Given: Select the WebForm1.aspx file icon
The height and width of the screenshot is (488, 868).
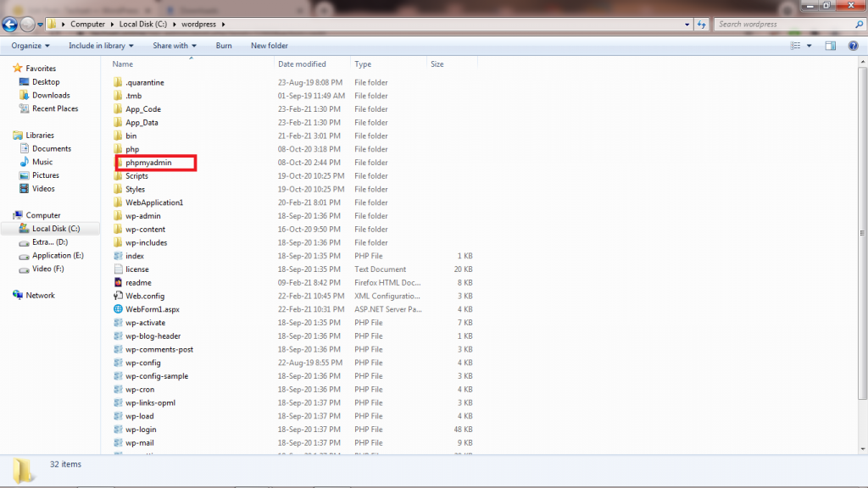Looking at the screenshot, I should (119, 309).
